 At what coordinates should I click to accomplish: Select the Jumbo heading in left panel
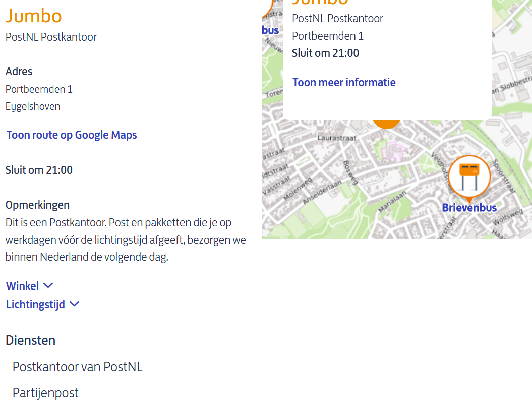[x=34, y=16]
